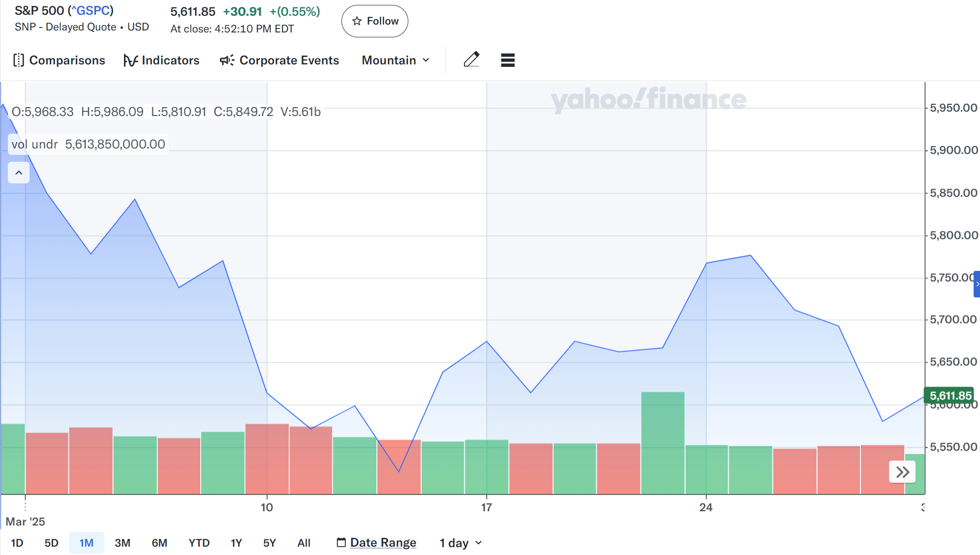Expand the blue side panel arrow

tap(977, 284)
